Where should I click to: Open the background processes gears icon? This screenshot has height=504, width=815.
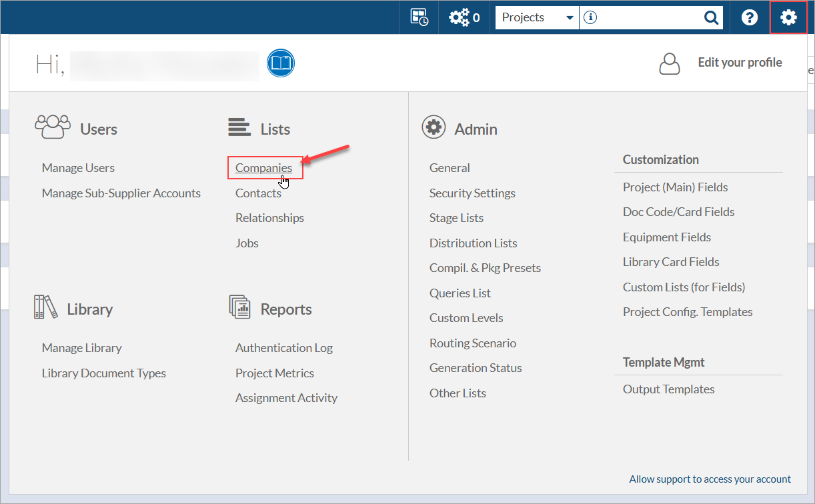464,18
